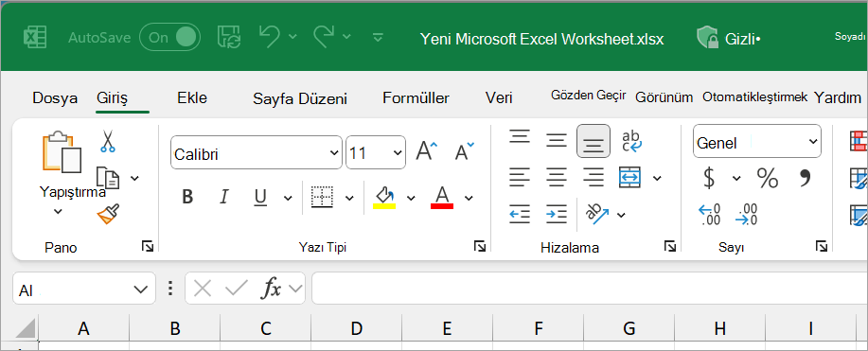Increase indent

point(557,214)
